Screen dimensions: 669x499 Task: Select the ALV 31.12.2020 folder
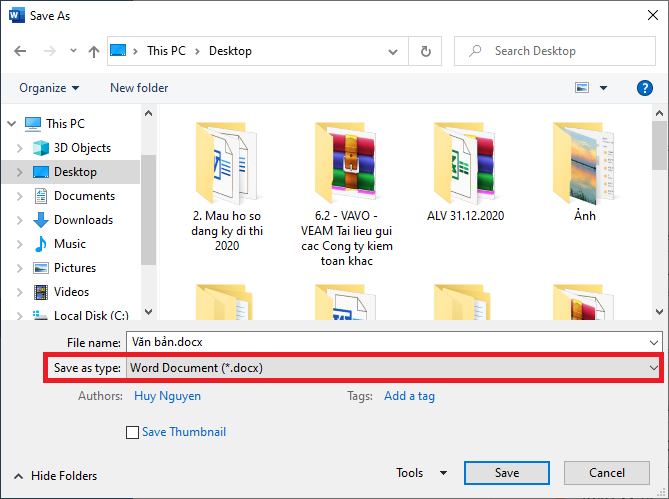[465, 171]
